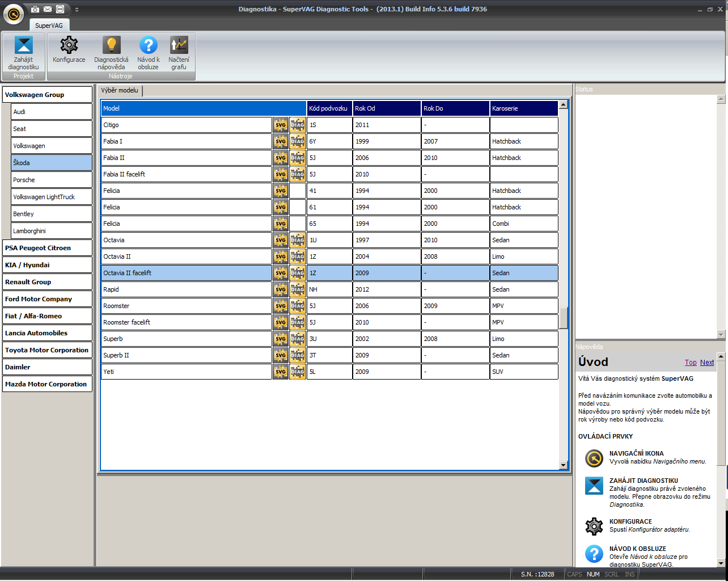Click model table scrollbar down arrow

tap(563, 465)
